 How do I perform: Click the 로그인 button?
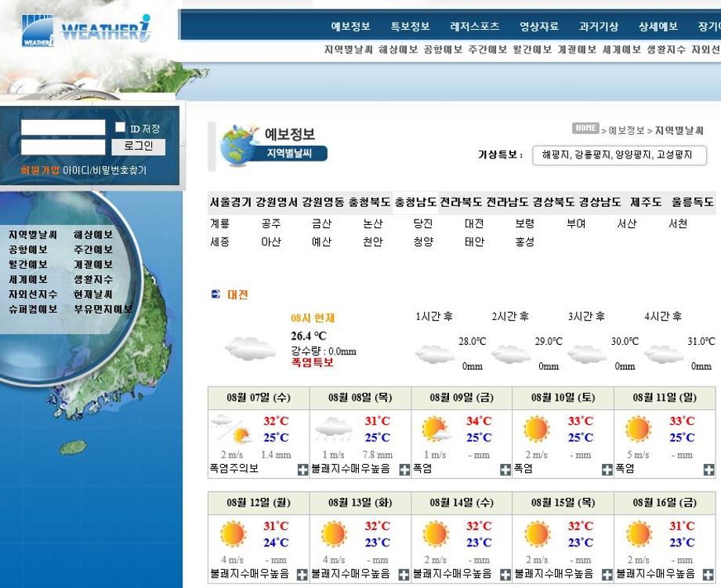click(x=139, y=147)
